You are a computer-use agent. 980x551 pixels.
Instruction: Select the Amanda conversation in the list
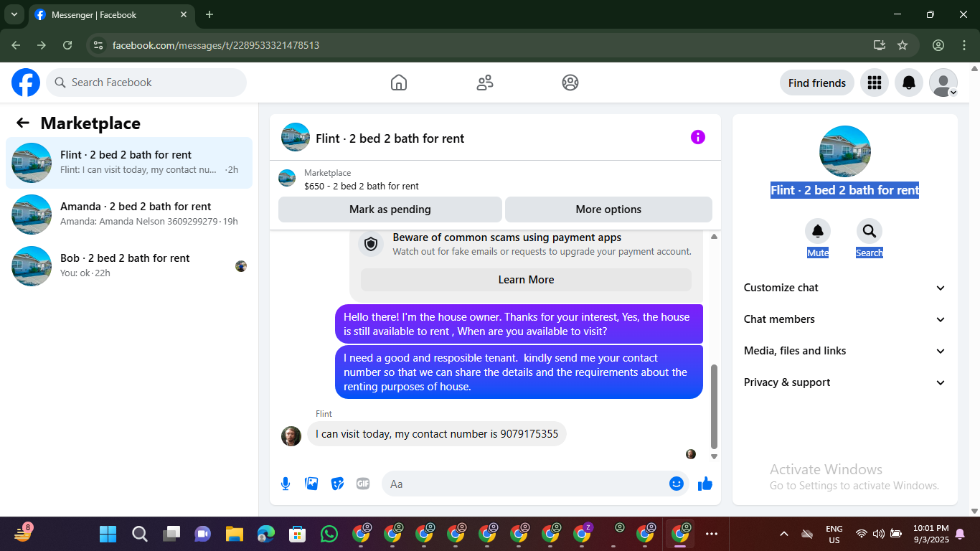(129, 215)
